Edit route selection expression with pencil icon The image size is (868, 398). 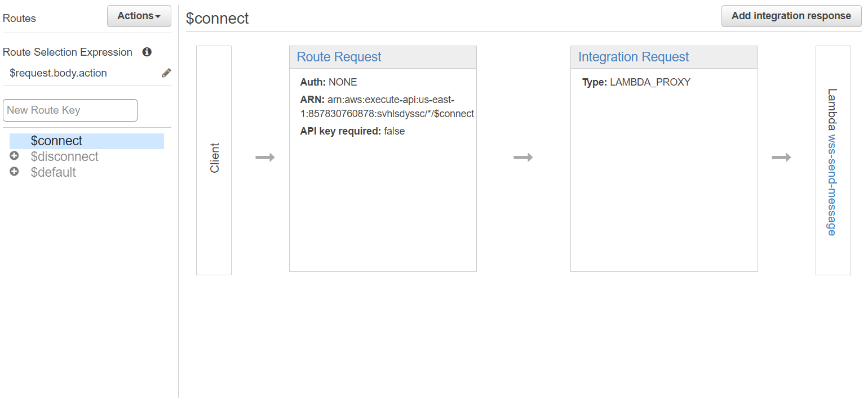point(166,73)
